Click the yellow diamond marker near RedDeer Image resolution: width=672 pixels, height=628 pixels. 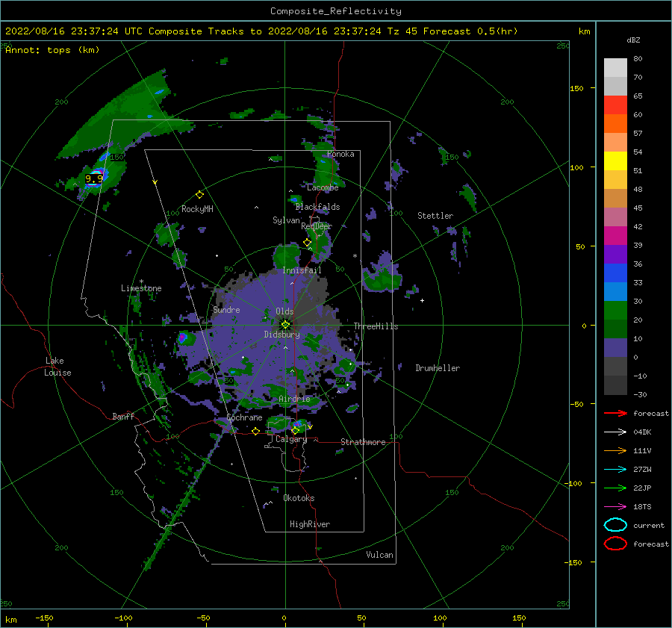[307, 242]
